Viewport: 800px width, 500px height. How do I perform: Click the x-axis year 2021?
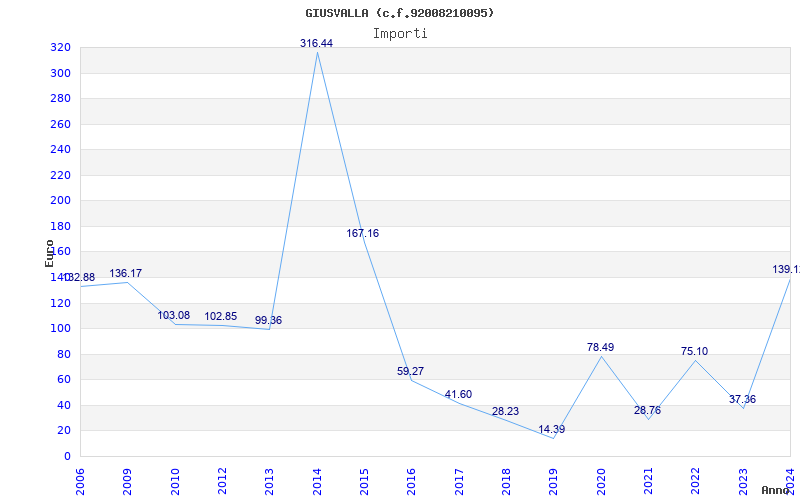click(648, 481)
